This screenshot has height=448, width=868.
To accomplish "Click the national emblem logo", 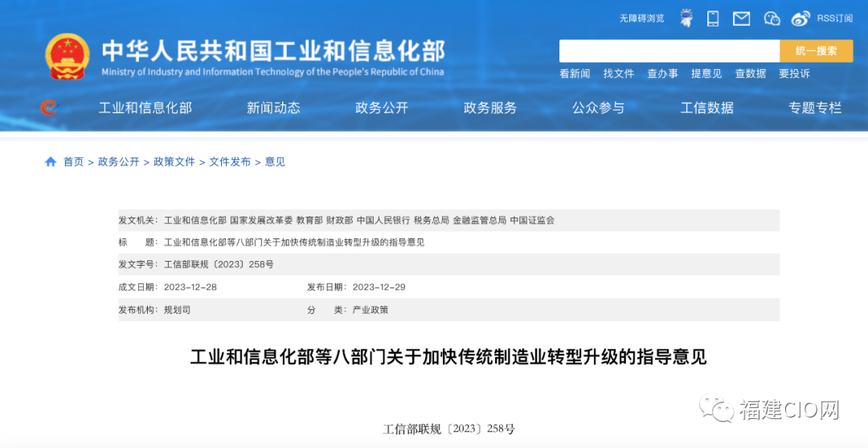I will pyautogui.click(x=68, y=56).
